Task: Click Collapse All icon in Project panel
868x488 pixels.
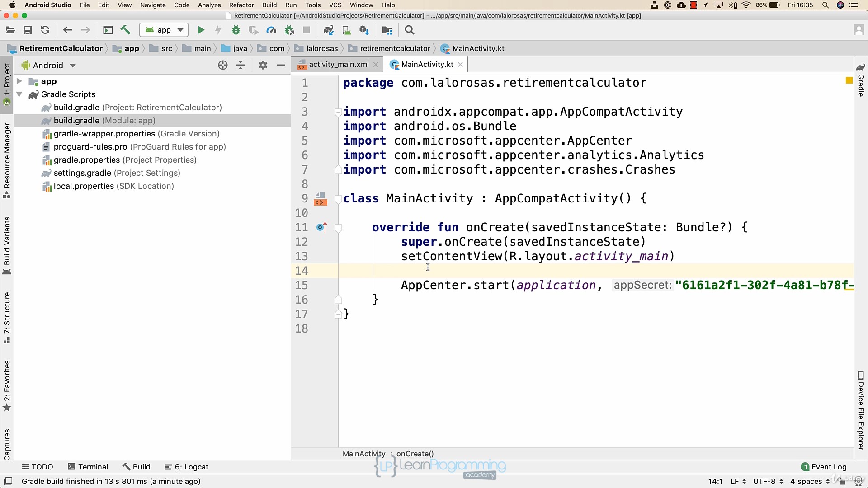Action: (241, 66)
